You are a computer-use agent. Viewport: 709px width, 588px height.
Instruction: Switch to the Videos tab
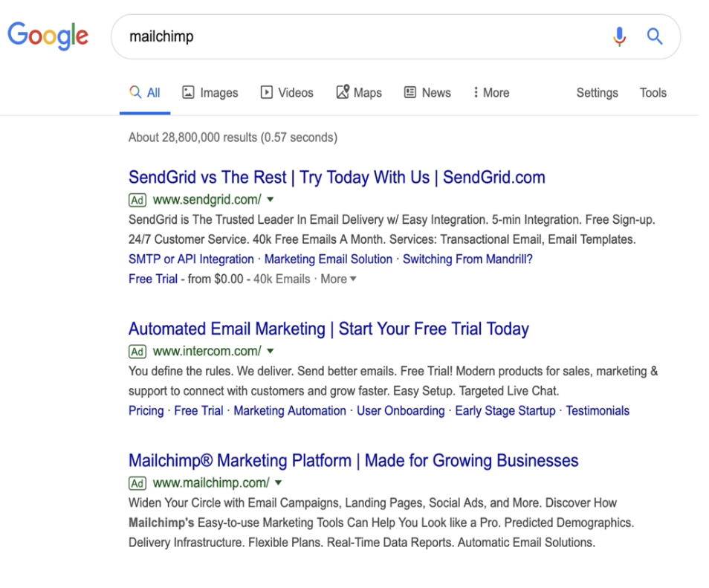[287, 93]
